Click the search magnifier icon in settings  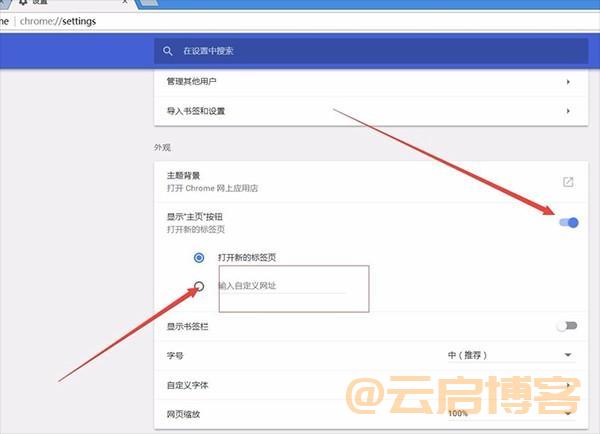tap(168, 51)
